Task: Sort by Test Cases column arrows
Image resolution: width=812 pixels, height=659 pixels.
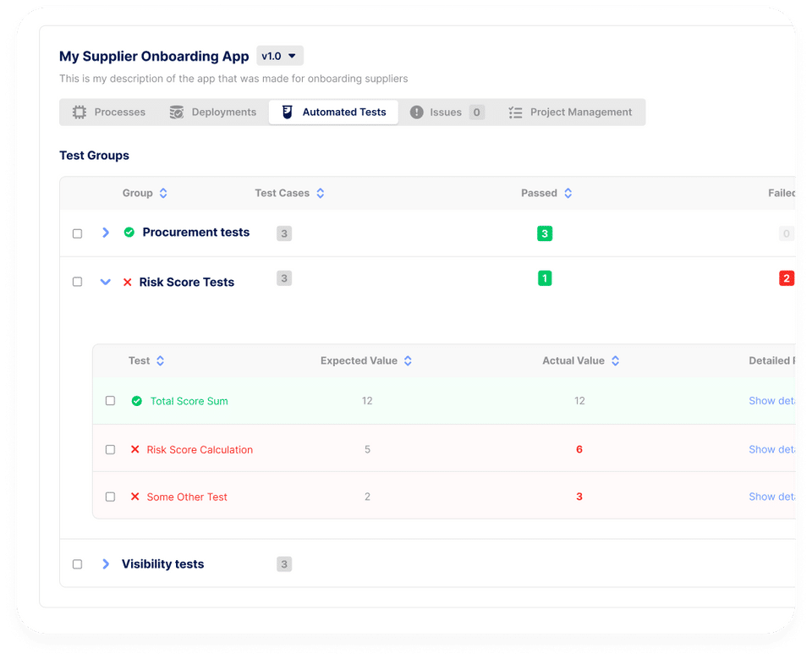Action: point(321,193)
